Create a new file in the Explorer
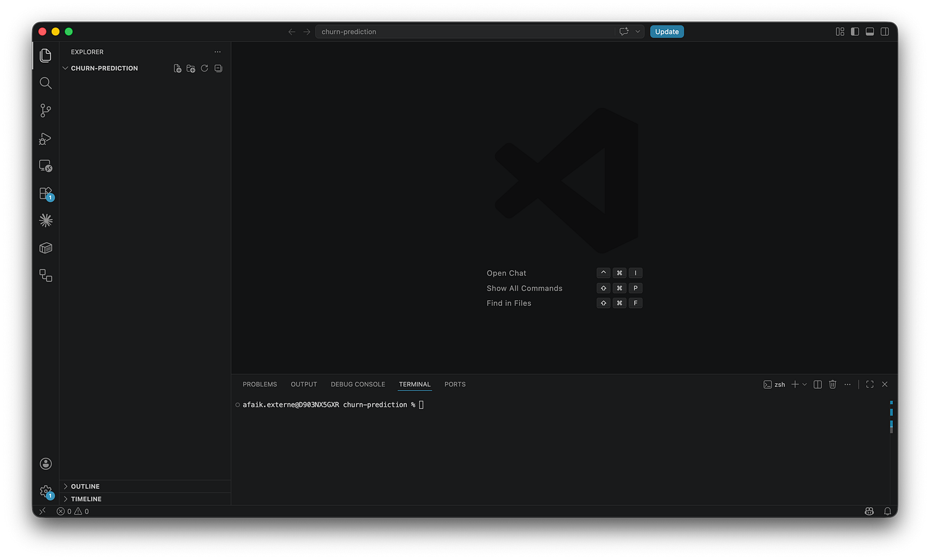 click(177, 68)
